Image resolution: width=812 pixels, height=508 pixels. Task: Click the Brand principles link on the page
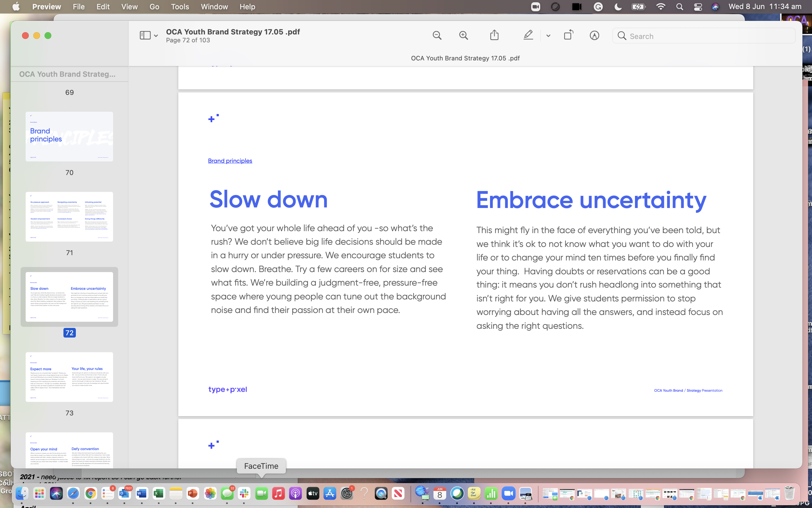[230, 161]
